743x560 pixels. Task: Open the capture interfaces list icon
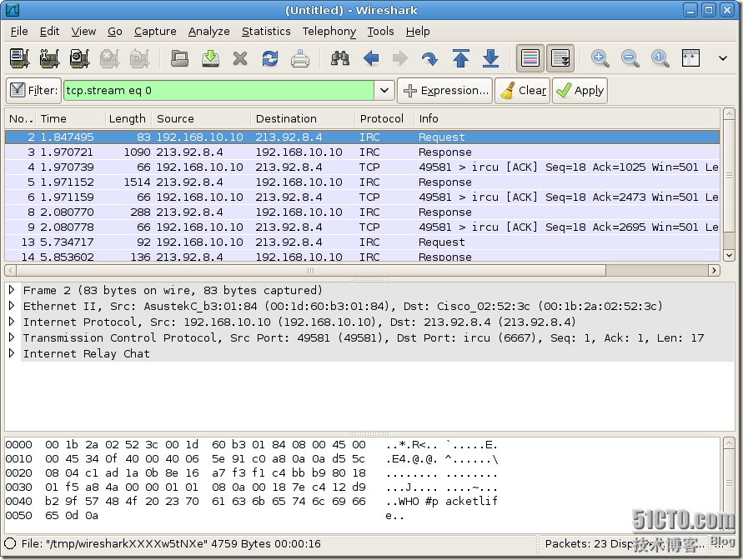point(19,58)
